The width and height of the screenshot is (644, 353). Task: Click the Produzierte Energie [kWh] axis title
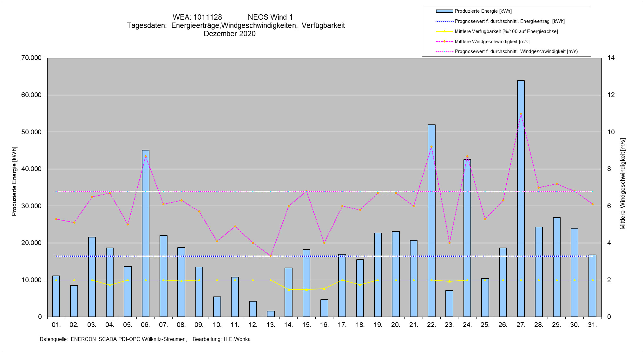[14, 181]
